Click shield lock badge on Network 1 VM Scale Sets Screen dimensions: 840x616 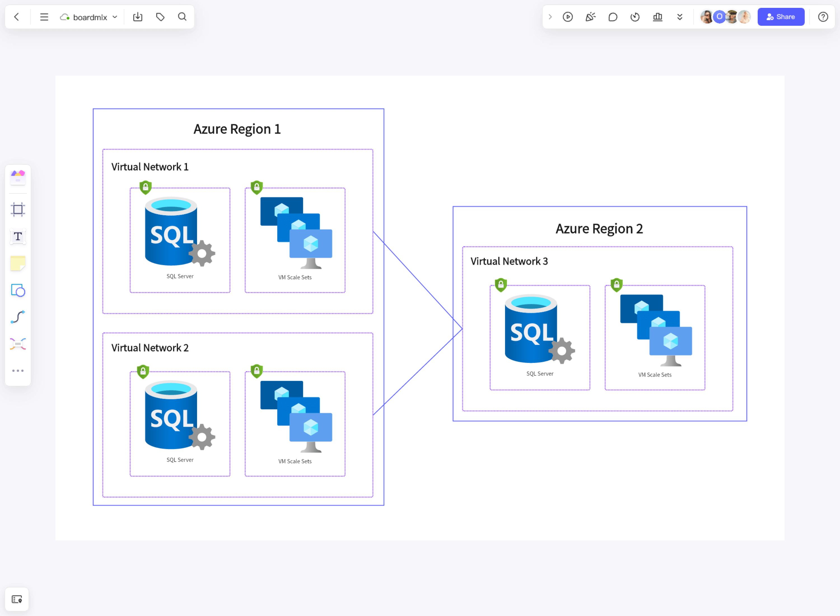256,187
